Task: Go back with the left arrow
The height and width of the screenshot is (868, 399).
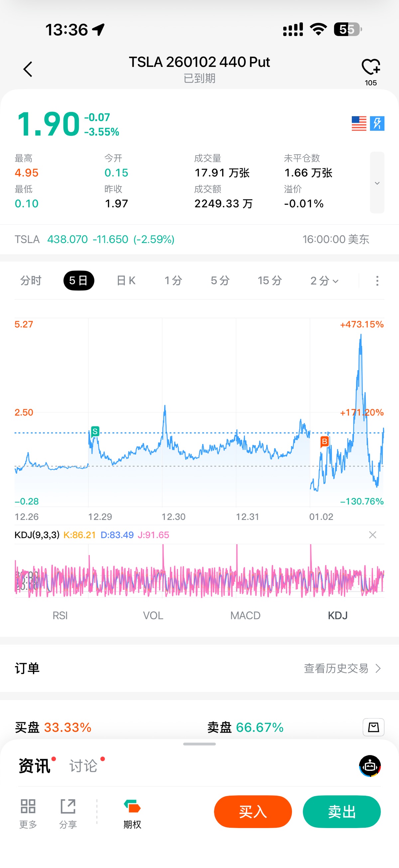Action: pyautogui.click(x=28, y=69)
